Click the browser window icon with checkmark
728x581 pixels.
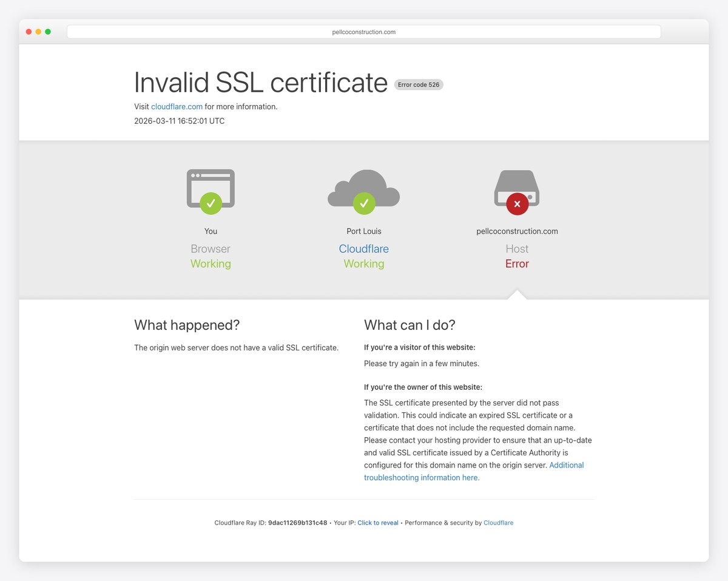211,192
